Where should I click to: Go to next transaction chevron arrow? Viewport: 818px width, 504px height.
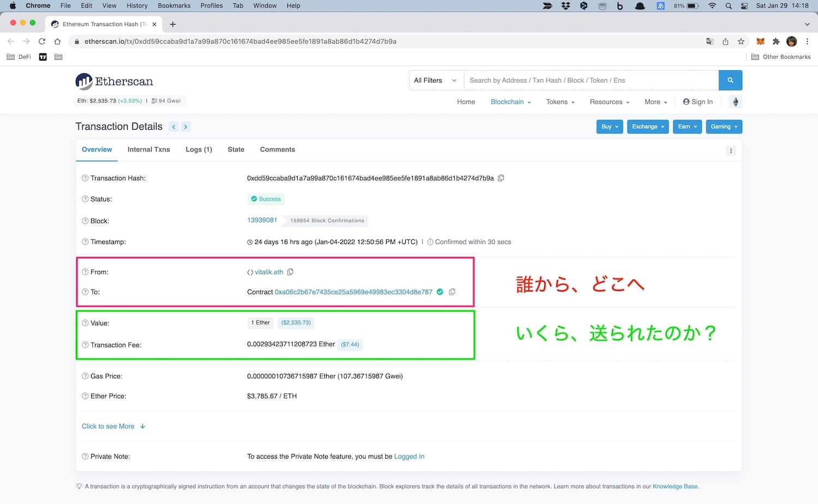click(185, 127)
